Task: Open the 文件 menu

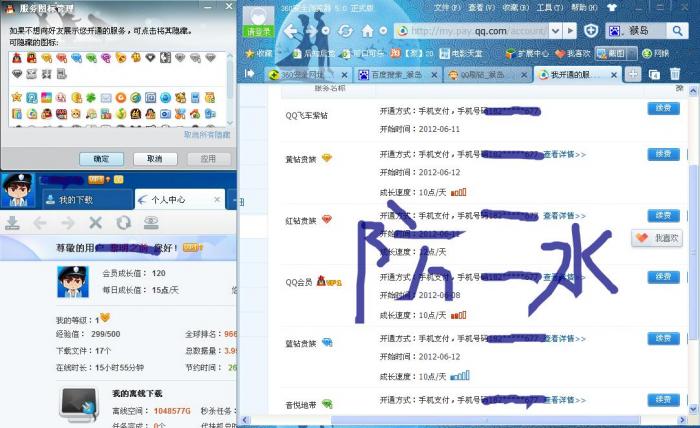Action: [x=447, y=8]
